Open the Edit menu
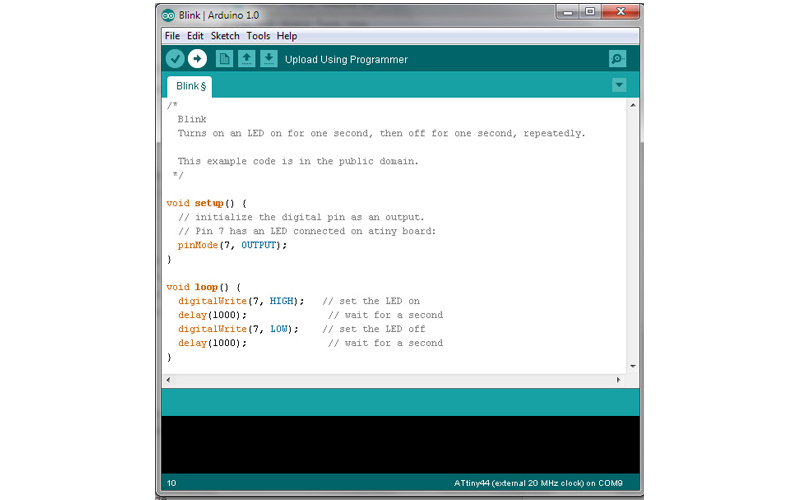This screenshot has width=800, height=500. tap(195, 36)
